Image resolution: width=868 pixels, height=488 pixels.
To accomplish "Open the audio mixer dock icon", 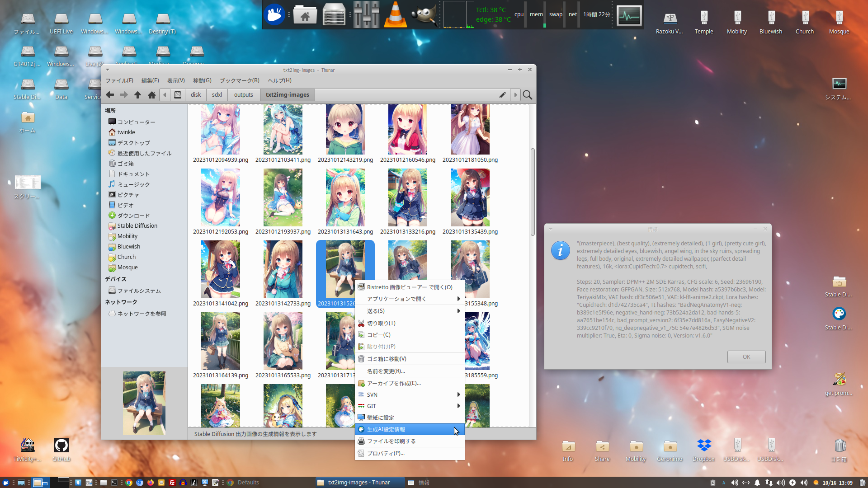I will pos(366,15).
